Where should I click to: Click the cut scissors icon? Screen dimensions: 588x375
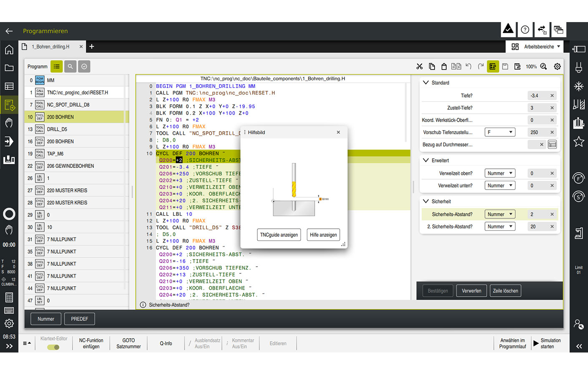click(x=419, y=67)
